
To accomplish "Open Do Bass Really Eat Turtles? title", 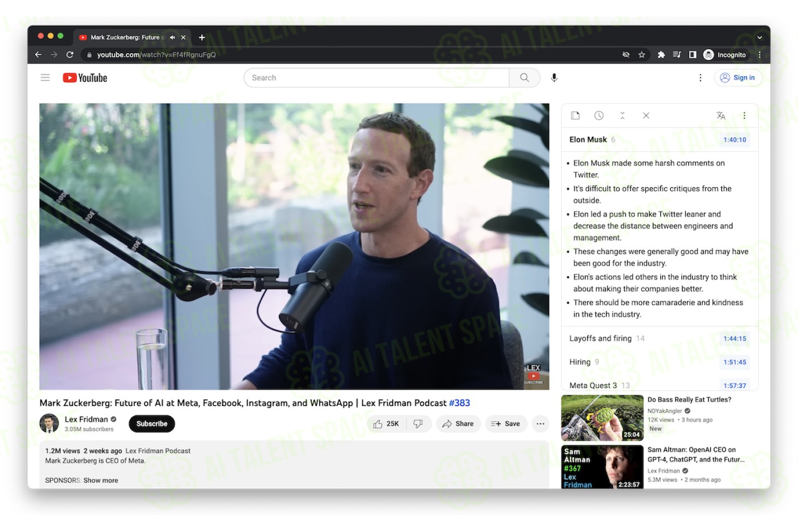I will pyautogui.click(x=689, y=400).
